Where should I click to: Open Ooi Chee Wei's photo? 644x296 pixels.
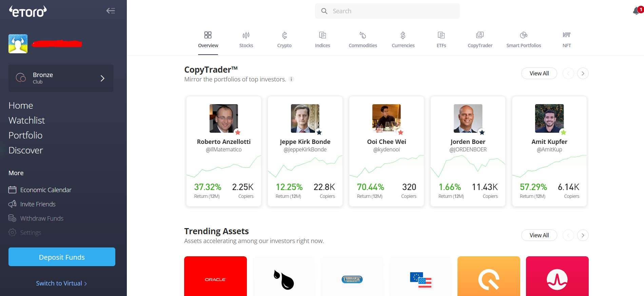point(387,118)
